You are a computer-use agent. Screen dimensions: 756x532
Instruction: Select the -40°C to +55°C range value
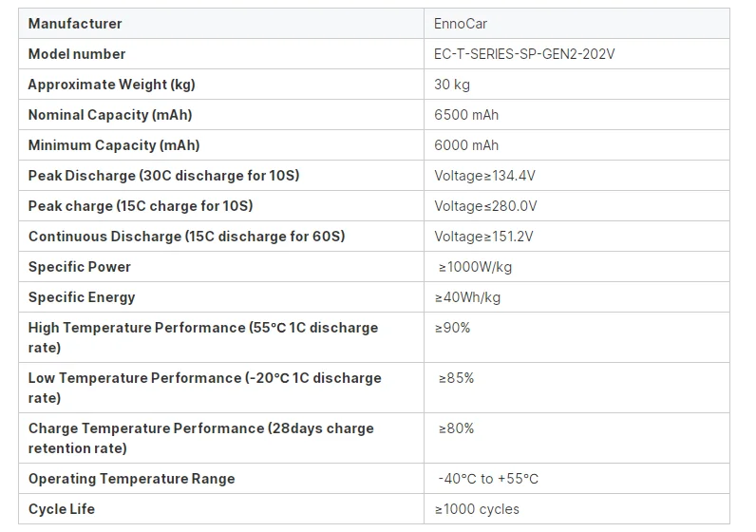coord(488,479)
